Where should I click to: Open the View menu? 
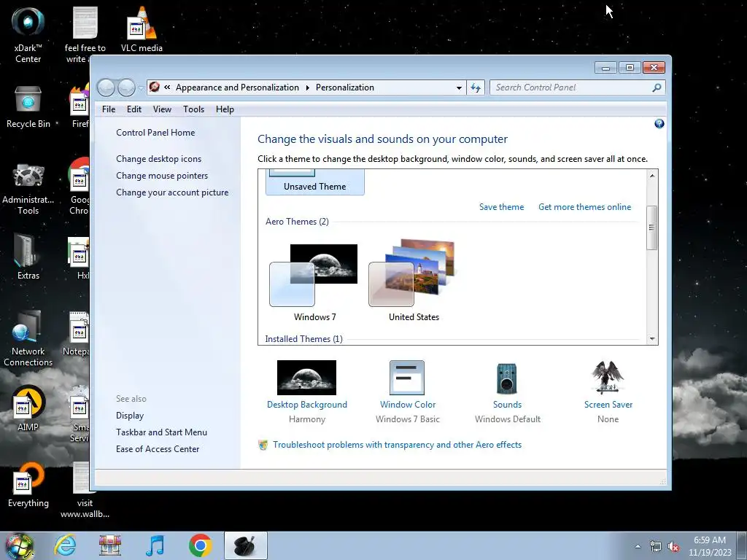click(x=162, y=109)
